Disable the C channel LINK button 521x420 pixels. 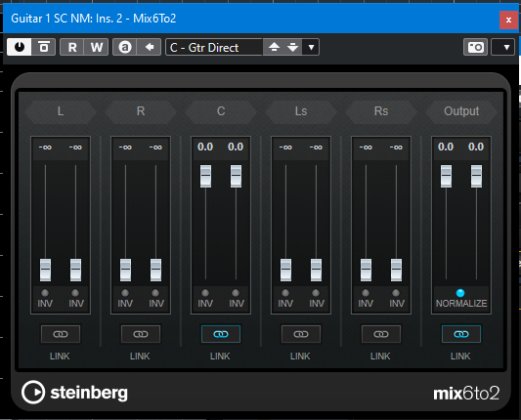pyautogui.click(x=221, y=334)
